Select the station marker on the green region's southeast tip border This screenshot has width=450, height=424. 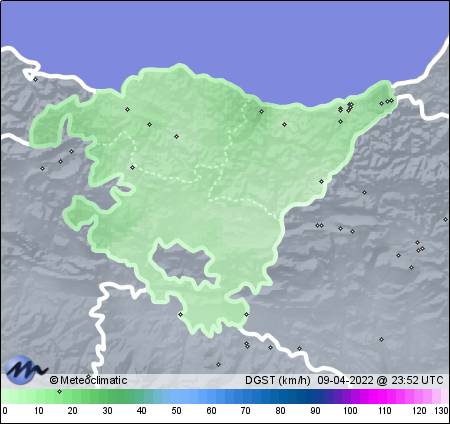[246, 314]
